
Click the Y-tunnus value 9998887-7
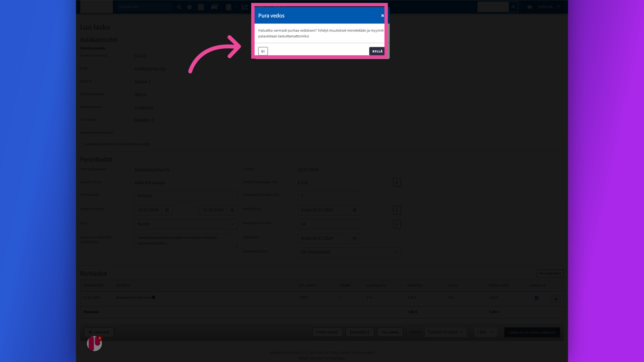(x=144, y=120)
